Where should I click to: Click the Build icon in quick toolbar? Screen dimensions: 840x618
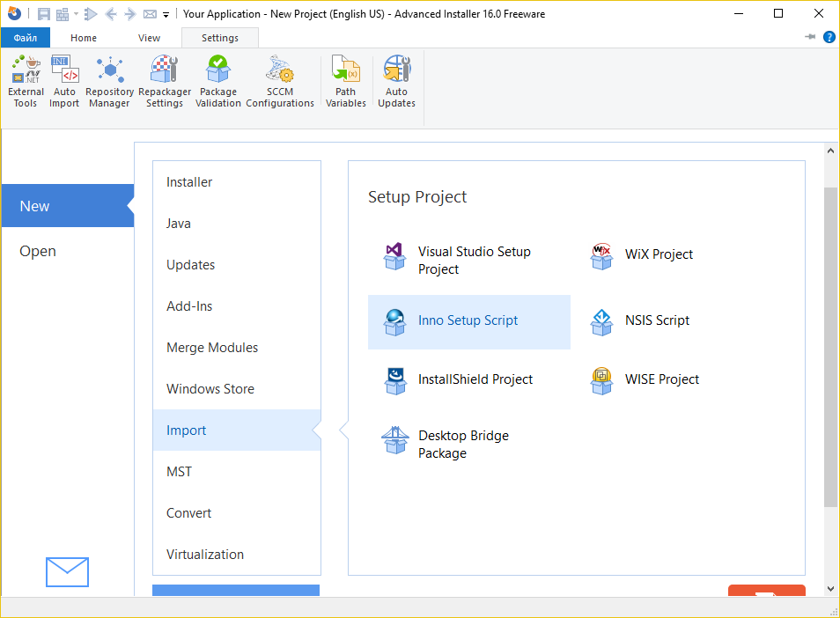(x=63, y=14)
